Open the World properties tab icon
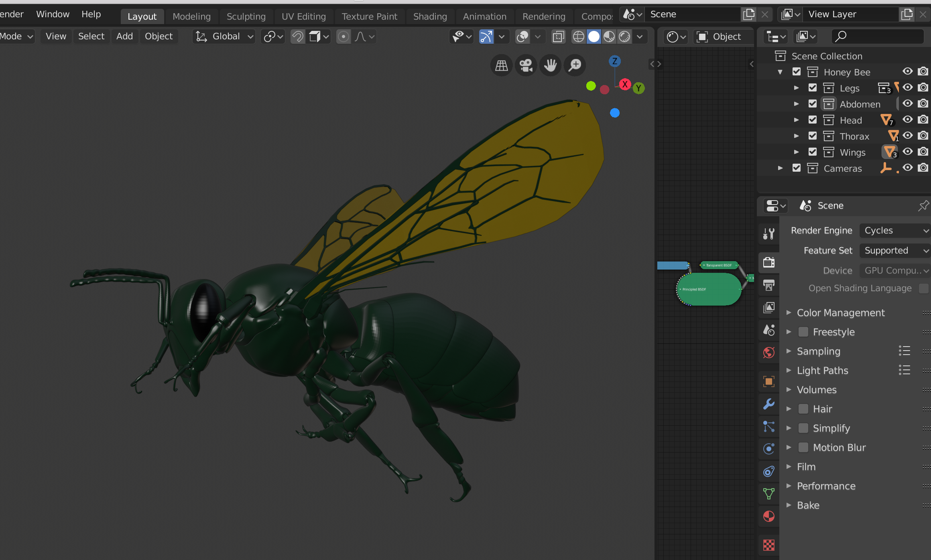931x560 pixels. coord(768,353)
